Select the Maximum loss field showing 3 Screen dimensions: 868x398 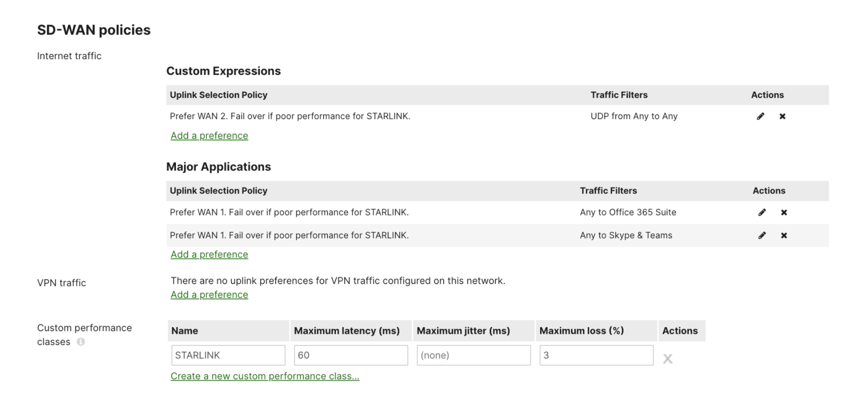[596, 355]
